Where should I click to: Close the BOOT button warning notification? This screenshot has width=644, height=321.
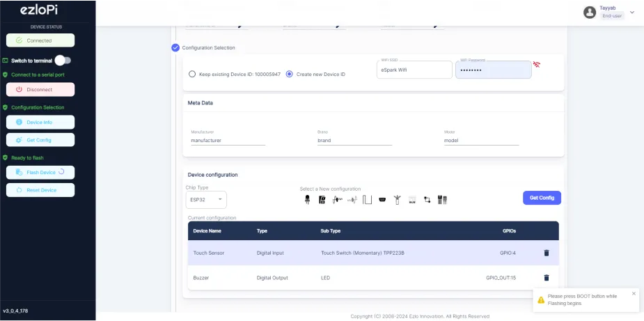point(634,293)
